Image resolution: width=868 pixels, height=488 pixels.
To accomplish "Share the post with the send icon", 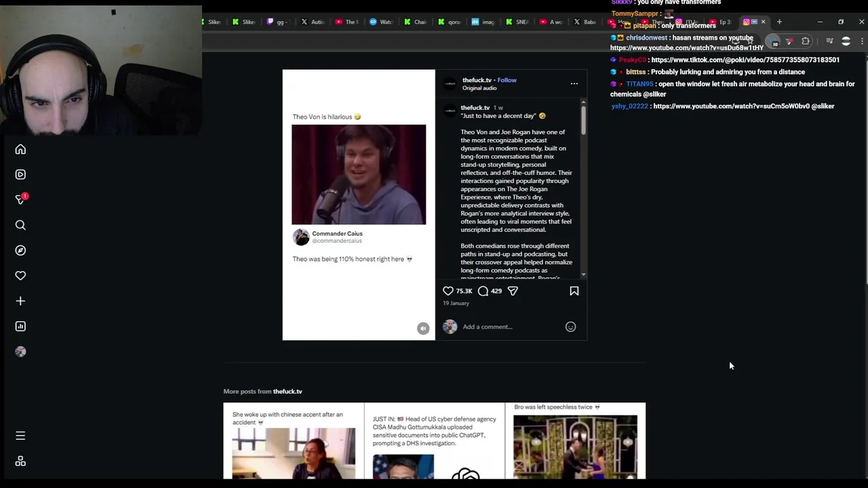I will click(x=513, y=291).
